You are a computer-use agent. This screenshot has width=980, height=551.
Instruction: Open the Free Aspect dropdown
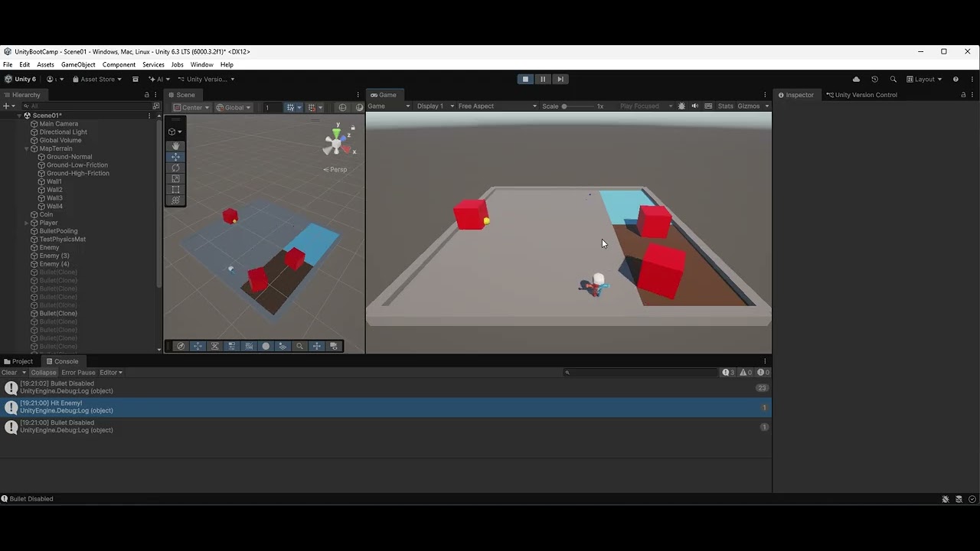tap(497, 106)
